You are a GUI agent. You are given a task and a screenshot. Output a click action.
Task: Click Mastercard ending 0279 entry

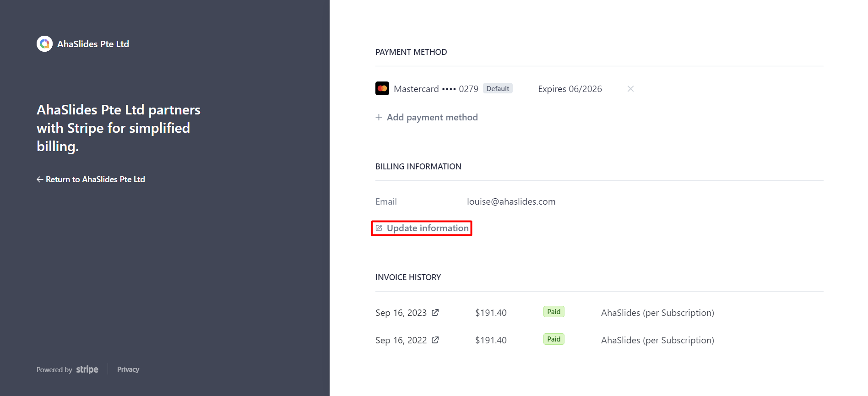point(436,89)
